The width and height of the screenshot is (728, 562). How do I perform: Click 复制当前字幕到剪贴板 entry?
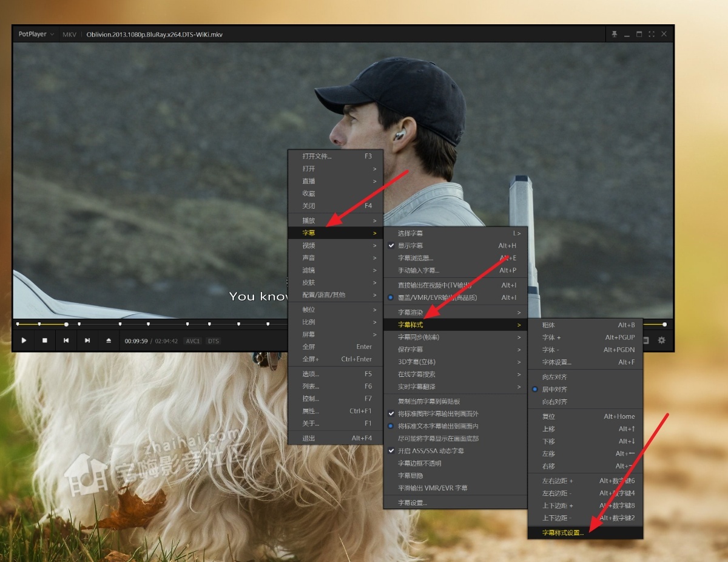click(456, 401)
